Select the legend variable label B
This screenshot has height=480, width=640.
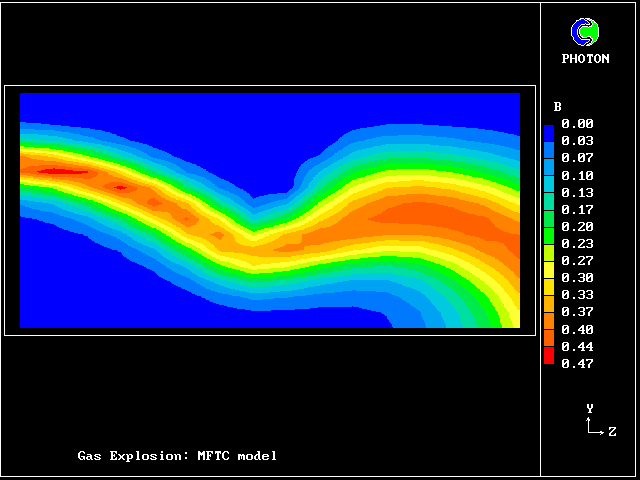[x=557, y=107]
